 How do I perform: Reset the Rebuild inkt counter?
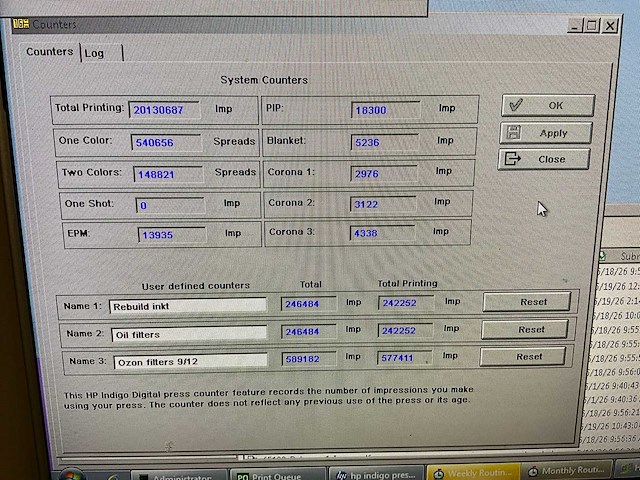click(x=527, y=302)
